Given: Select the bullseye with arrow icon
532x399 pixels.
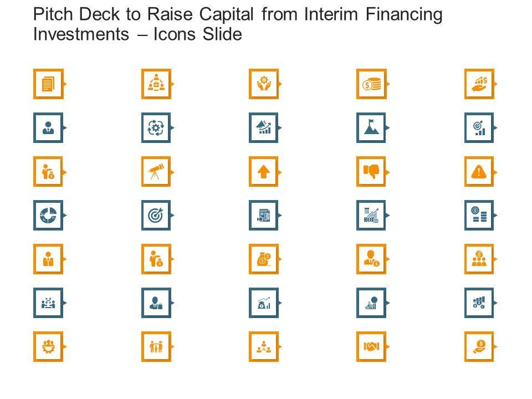Looking at the screenshot, I should [156, 215].
